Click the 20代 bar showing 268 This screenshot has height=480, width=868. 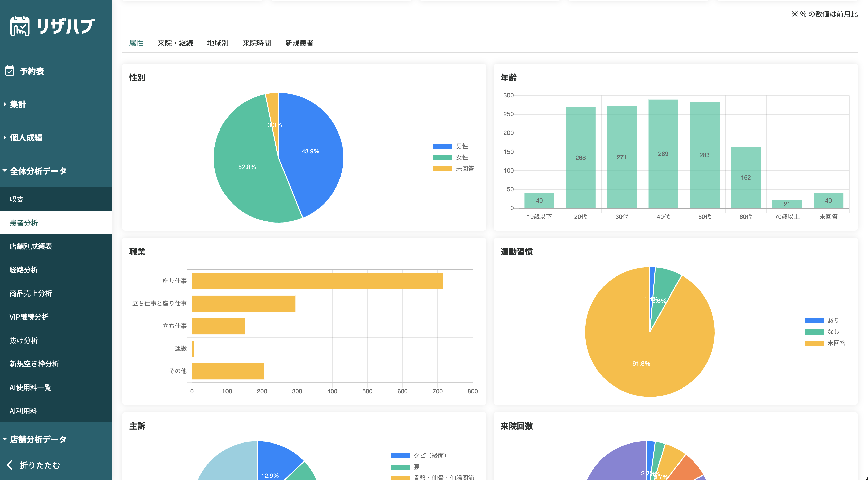581,158
